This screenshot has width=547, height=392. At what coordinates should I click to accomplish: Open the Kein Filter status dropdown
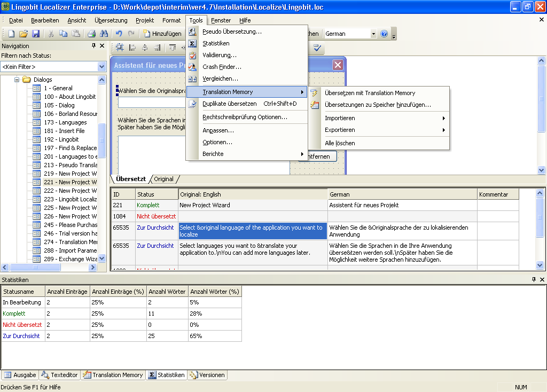coord(101,67)
